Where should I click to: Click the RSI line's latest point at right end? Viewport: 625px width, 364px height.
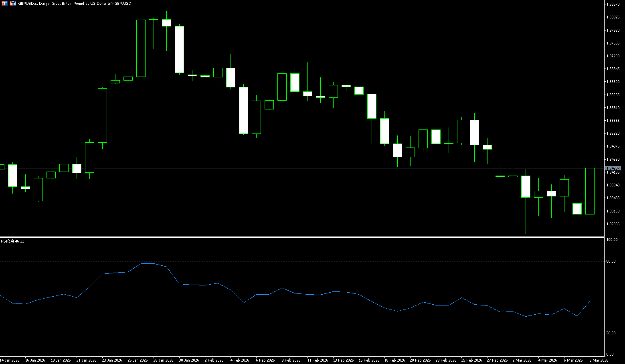[x=589, y=302]
